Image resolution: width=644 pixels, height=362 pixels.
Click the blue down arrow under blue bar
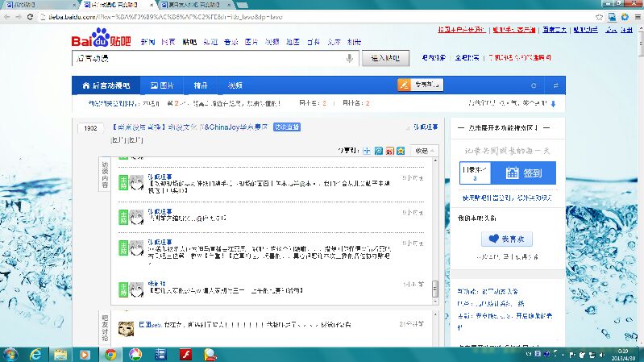(553, 104)
